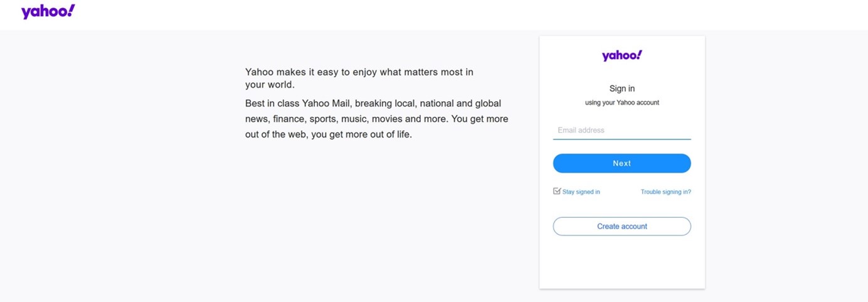Click the exclamation mark of the header Yahoo logo
868x302 pixels.
[x=71, y=10]
